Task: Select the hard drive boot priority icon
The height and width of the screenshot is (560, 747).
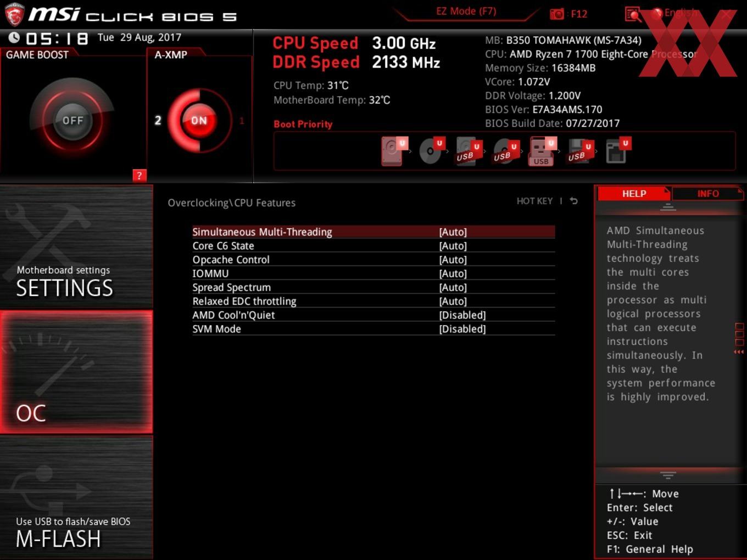Action: [394, 151]
